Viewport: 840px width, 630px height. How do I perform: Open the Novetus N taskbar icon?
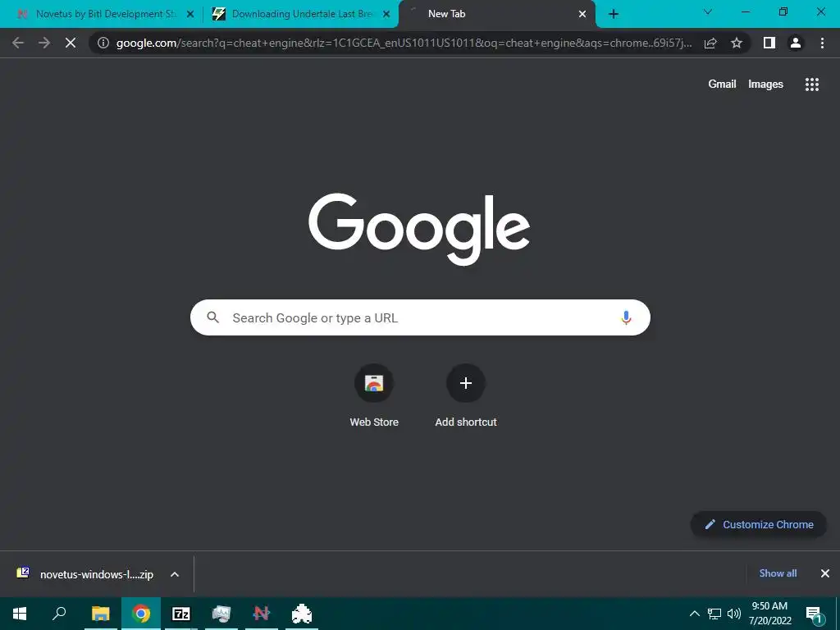pos(262,614)
